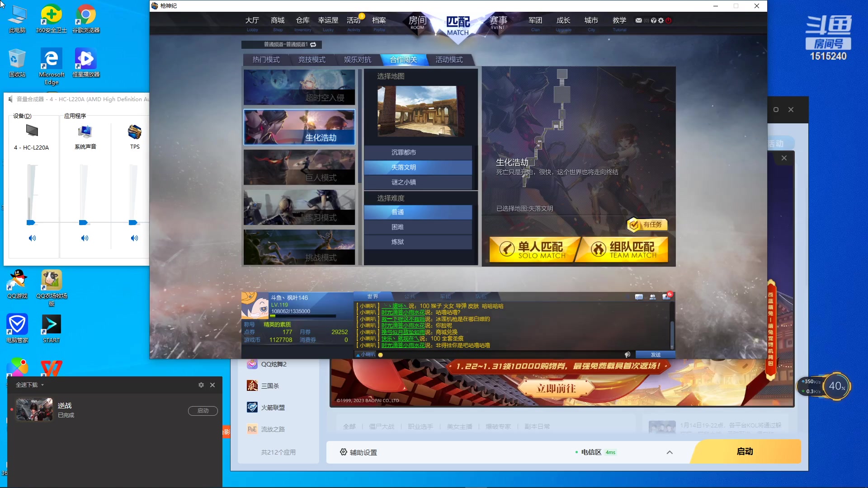Open 谷歌浏览器 Chrome desktop icon

pyautogui.click(x=86, y=19)
